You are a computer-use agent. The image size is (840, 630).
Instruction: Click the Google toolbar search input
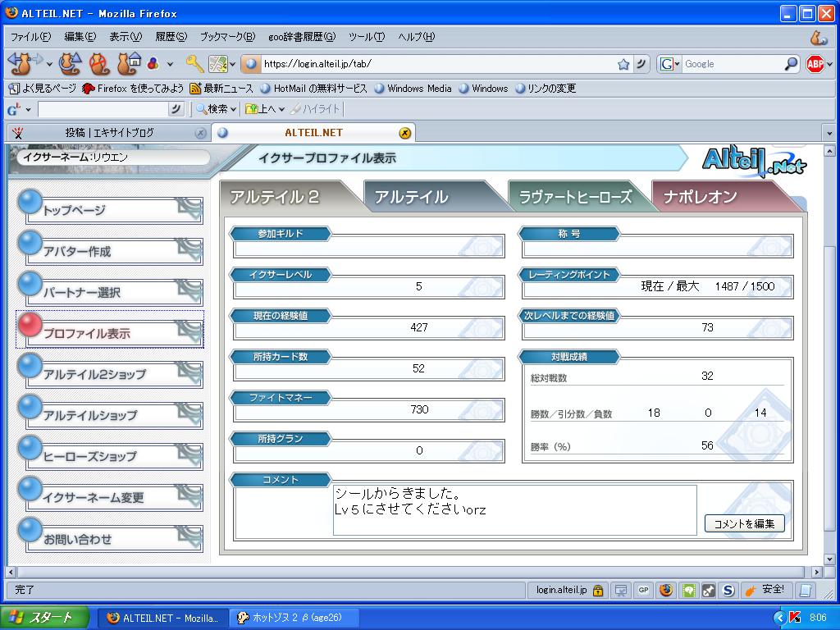click(x=103, y=109)
